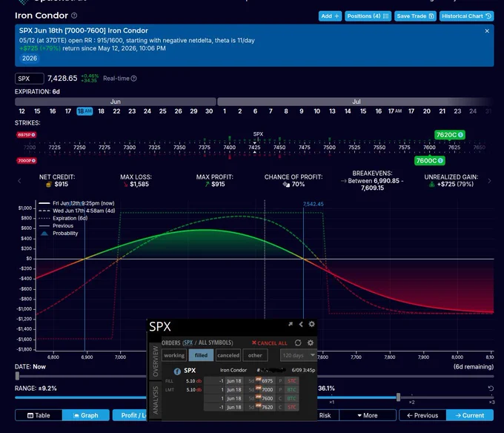Click the Max Profit up-arrow icon
This screenshot has height=433, width=504.
point(207,184)
